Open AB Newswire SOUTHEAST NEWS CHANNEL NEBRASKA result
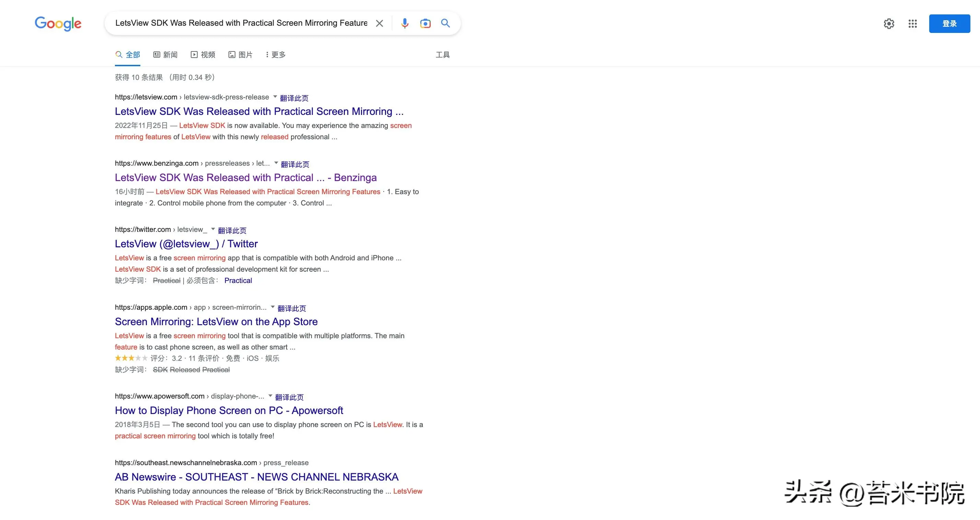 tap(257, 477)
